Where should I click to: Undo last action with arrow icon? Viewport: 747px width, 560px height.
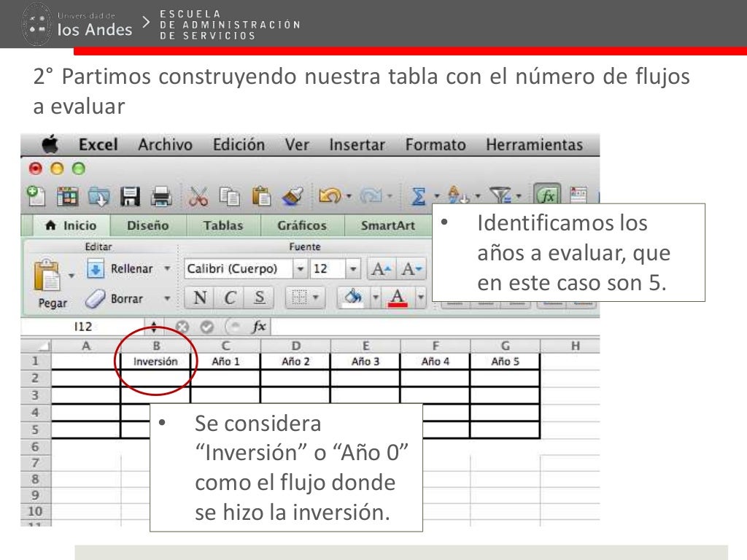point(330,195)
